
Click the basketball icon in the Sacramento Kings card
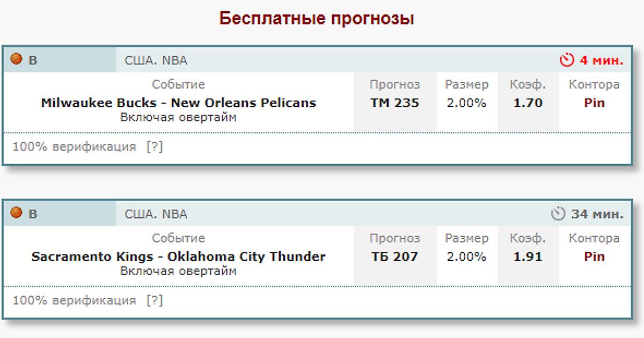(x=17, y=212)
